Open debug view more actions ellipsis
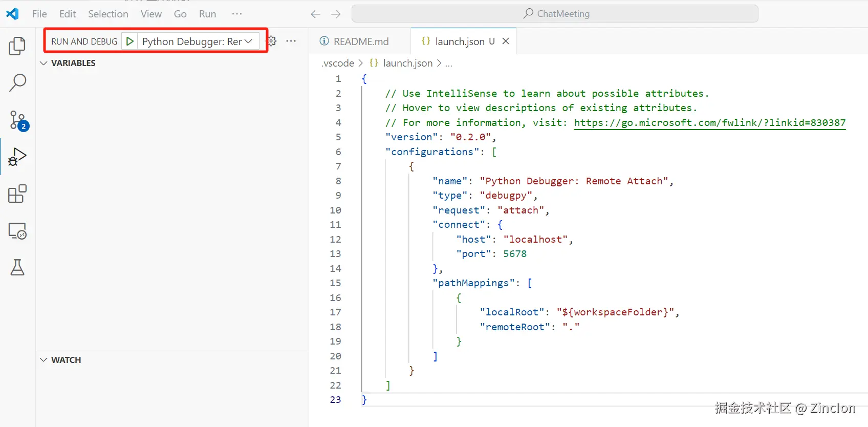868x427 pixels. (x=291, y=41)
